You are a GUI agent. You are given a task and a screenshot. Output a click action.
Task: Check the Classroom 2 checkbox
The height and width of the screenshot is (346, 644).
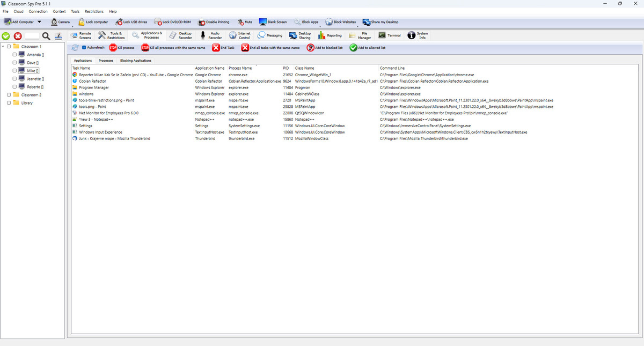[x=9, y=95]
